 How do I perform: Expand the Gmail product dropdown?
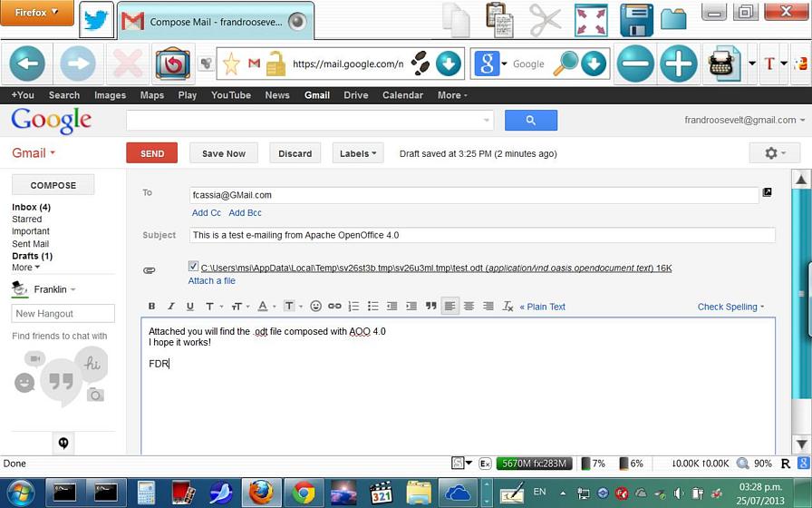(x=34, y=153)
